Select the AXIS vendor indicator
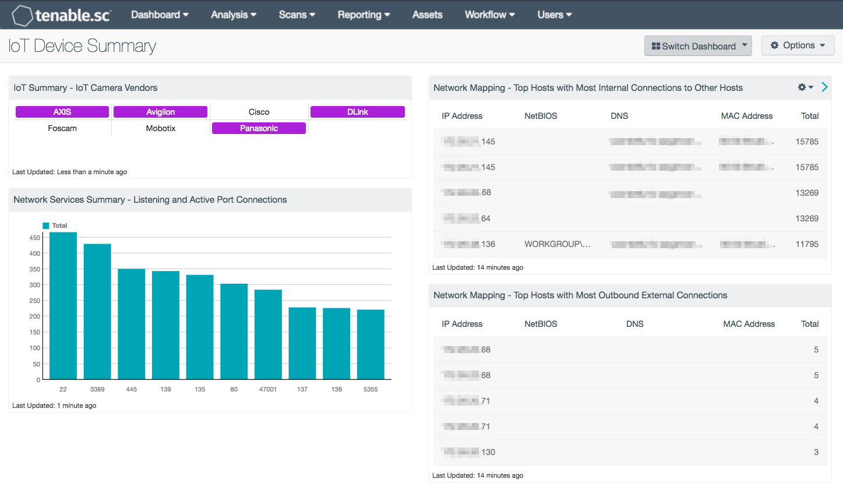Image resolution: width=843 pixels, height=504 pixels. [62, 112]
